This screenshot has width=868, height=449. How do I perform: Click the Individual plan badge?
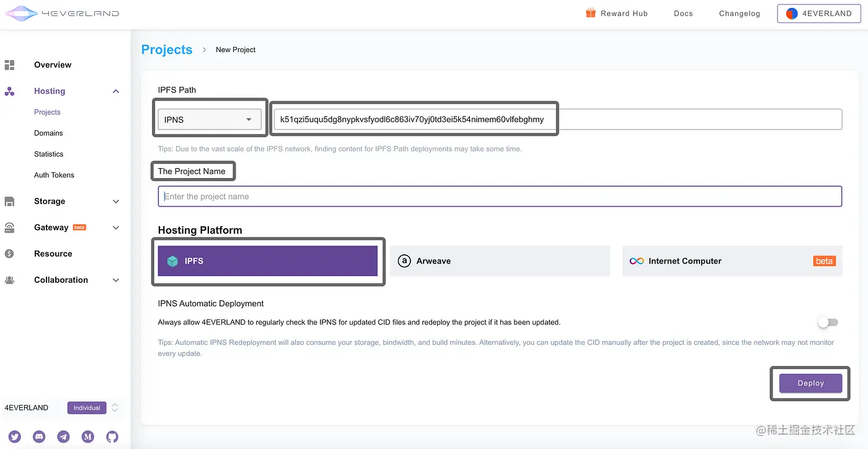[87, 407]
